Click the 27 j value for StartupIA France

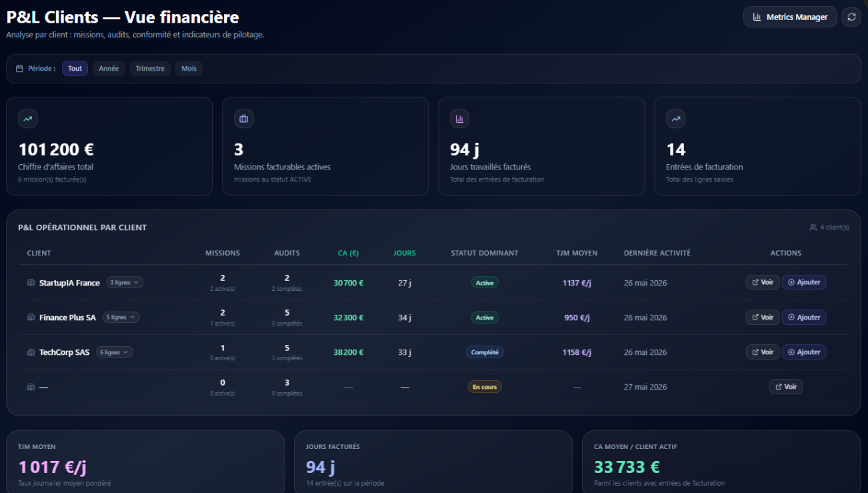[x=405, y=283]
